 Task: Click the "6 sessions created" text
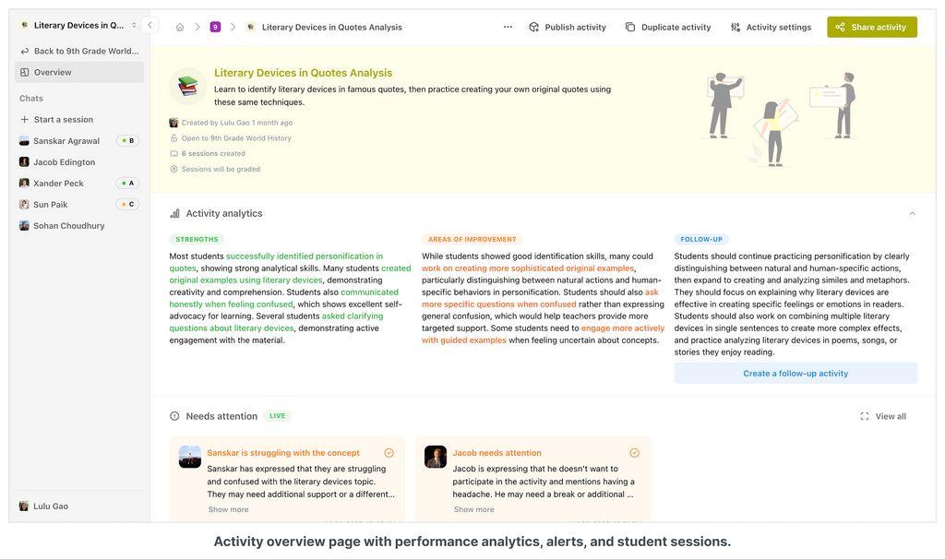coord(213,154)
